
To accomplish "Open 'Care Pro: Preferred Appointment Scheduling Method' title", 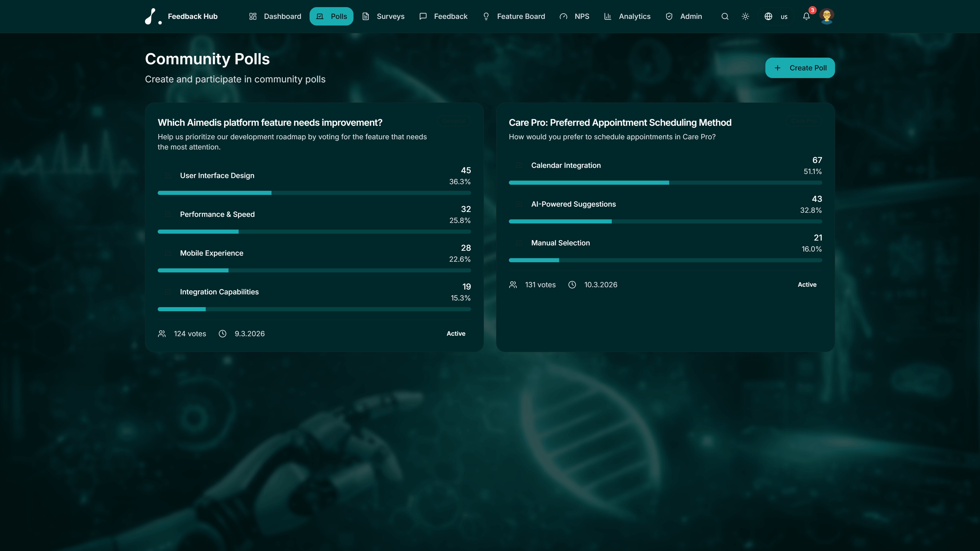I will [620, 122].
